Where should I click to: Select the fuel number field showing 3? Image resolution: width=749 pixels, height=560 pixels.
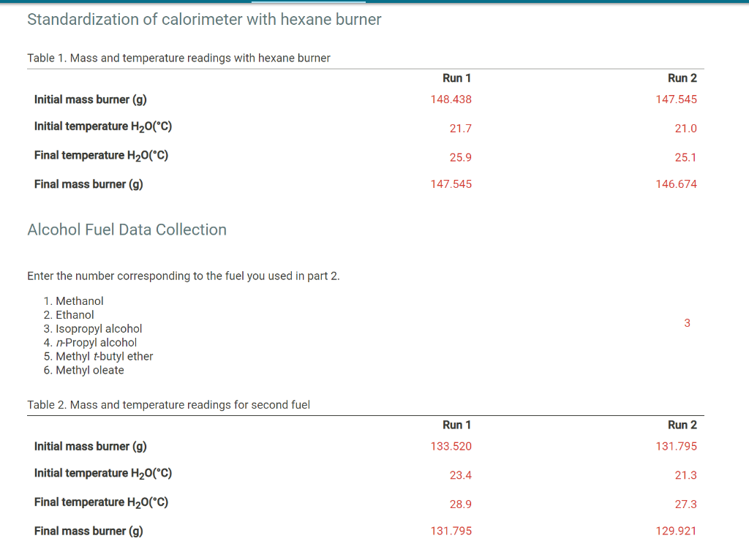687,323
